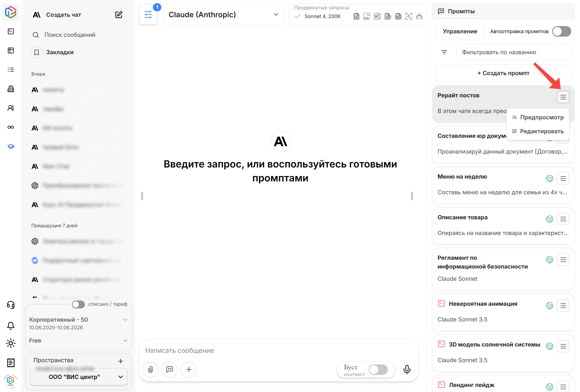580x392 pixels.
Task: Toggle Автоотправка промптов switch
Action: [562, 31]
